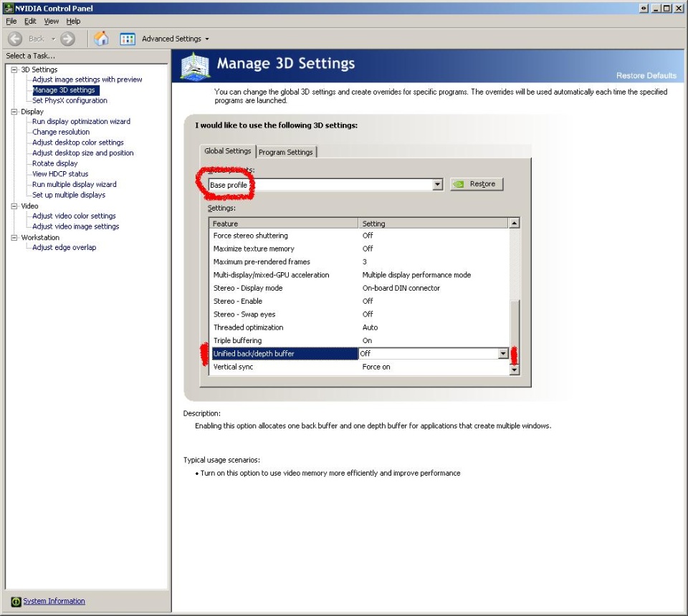Collapse the Display tree node
Screen dimensions: 688x616
pyautogui.click(x=14, y=112)
